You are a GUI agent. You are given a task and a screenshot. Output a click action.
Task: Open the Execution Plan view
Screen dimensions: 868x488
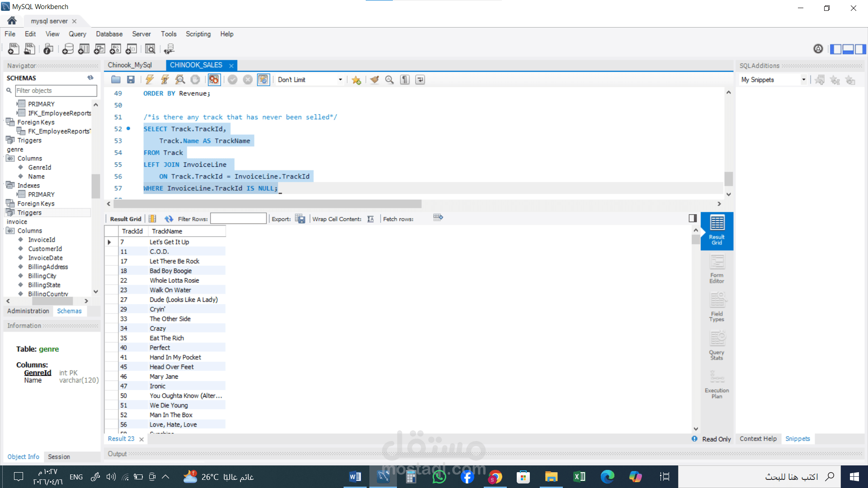[x=717, y=385]
